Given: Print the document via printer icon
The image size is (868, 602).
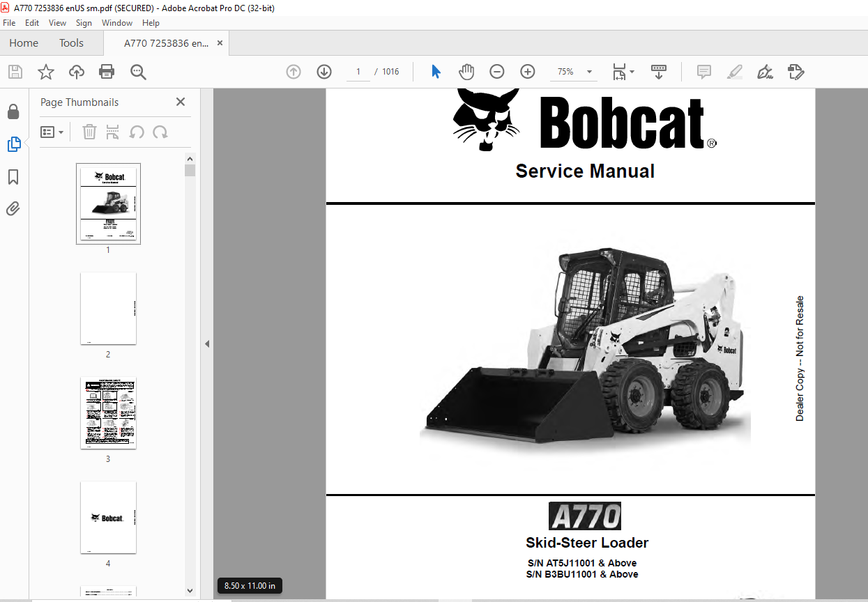Looking at the screenshot, I should (x=107, y=72).
